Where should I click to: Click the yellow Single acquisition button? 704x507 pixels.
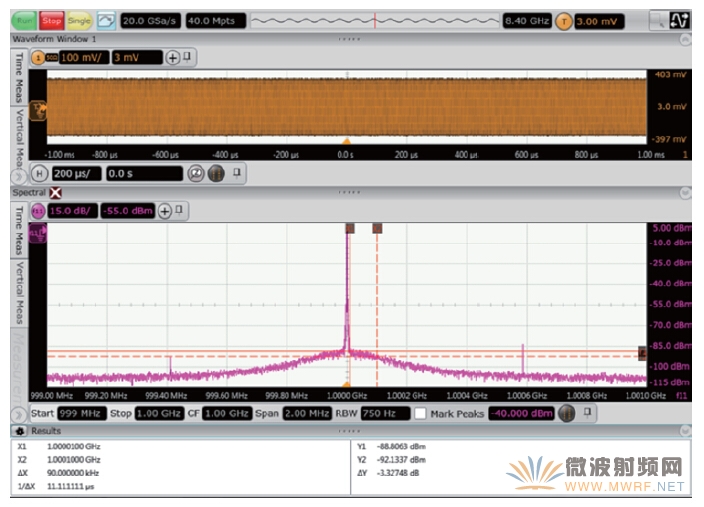pyautogui.click(x=79, y=21)
